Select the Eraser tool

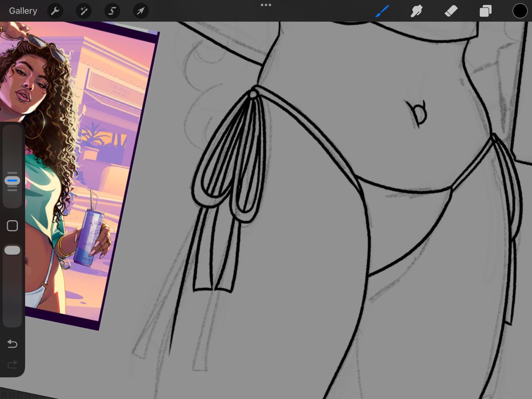[x=451, y=11]
